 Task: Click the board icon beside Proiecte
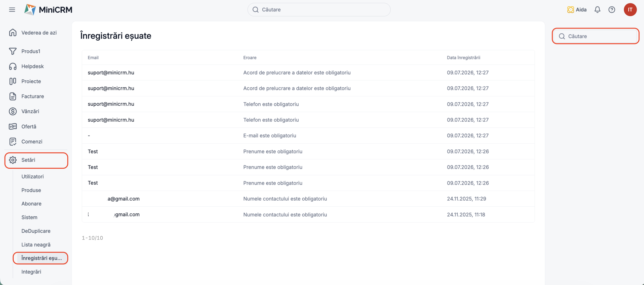[13, 81]
